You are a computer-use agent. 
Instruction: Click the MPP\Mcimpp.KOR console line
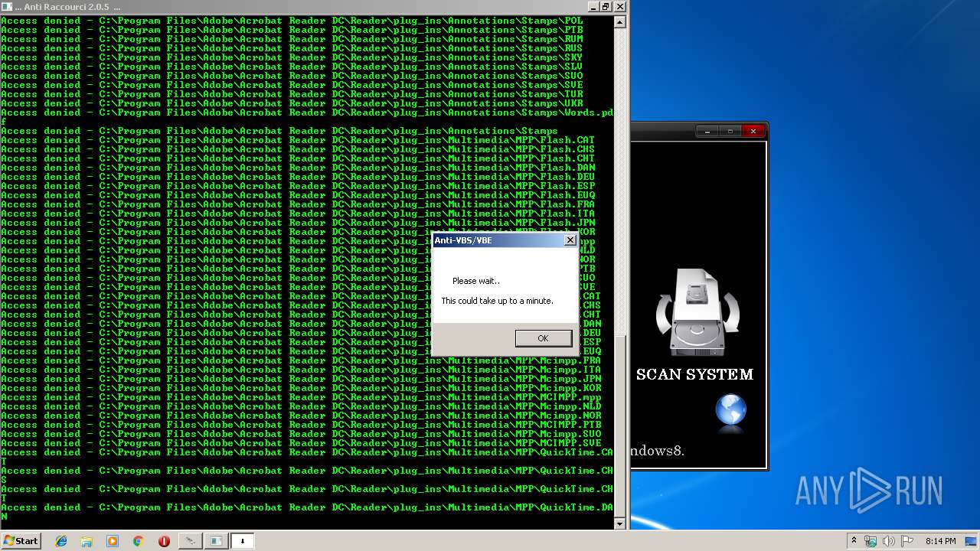[301, 388]
